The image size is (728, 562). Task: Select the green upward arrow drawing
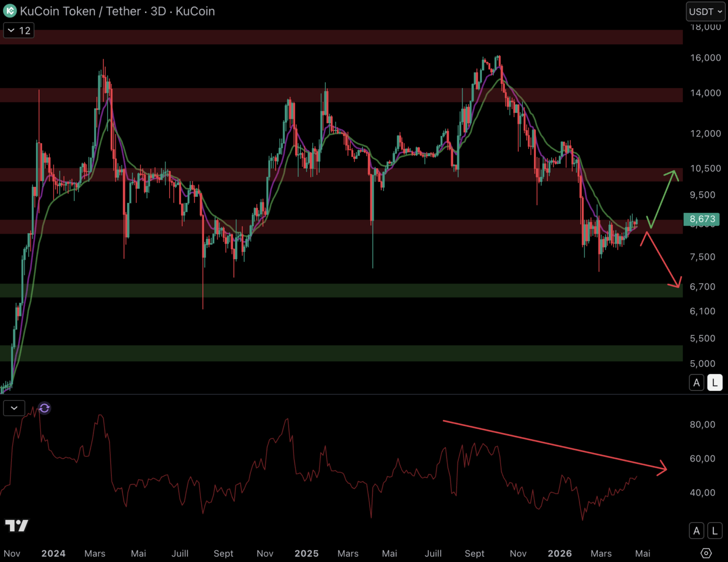[x=662, y=198]
